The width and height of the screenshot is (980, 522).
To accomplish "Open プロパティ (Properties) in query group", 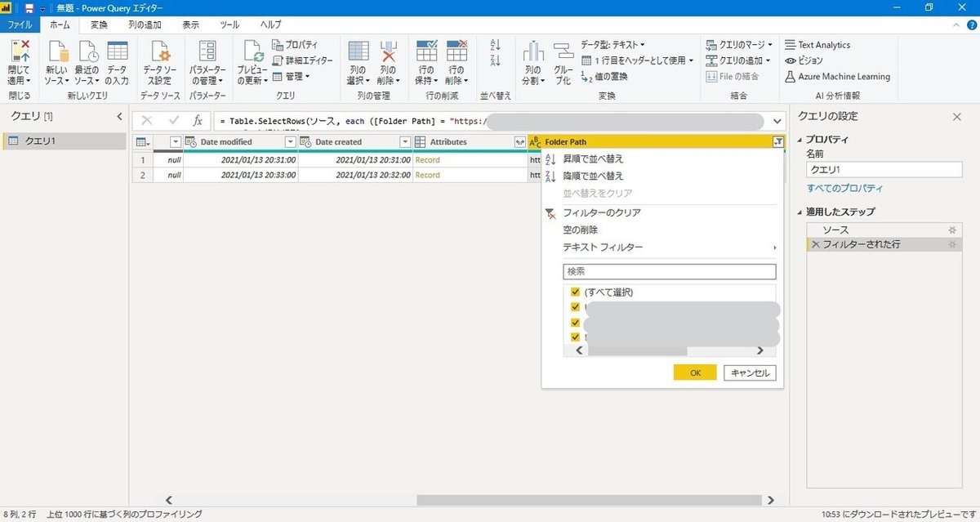I will point(295,45).
